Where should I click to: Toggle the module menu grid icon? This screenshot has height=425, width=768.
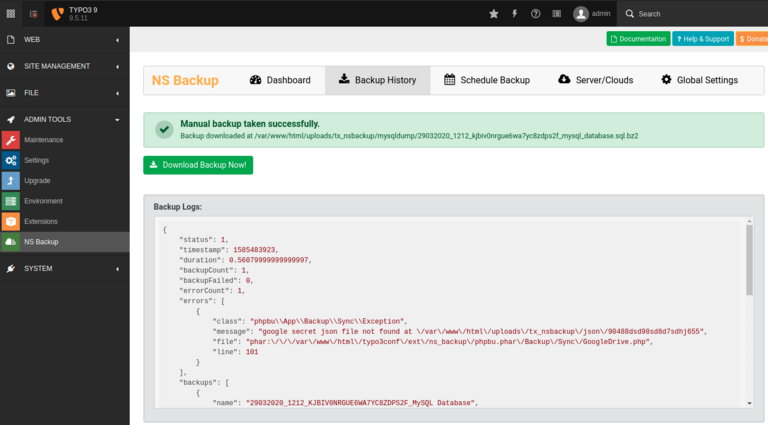(x=10, y=14)
